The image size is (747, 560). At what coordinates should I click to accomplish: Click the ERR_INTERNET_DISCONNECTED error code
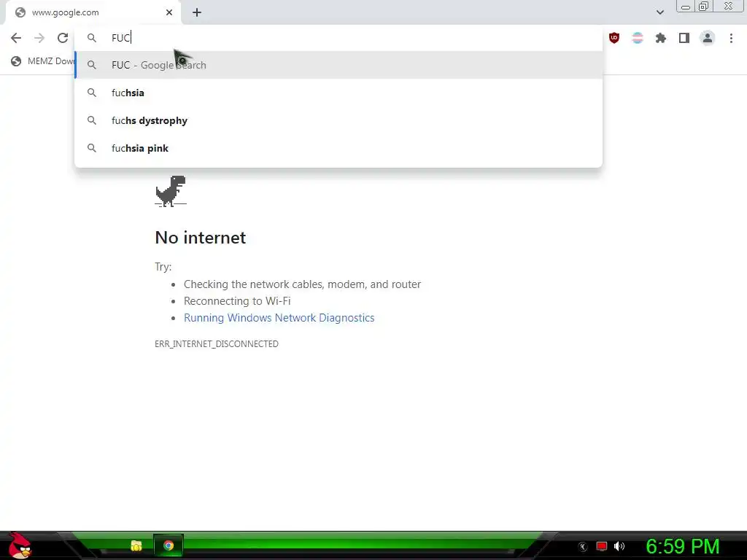(x=216, y=344)
